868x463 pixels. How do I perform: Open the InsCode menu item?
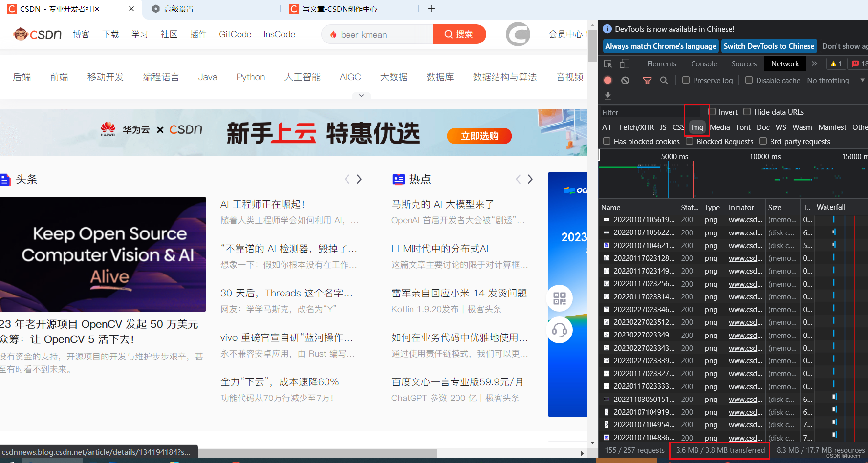pos(279,34)
